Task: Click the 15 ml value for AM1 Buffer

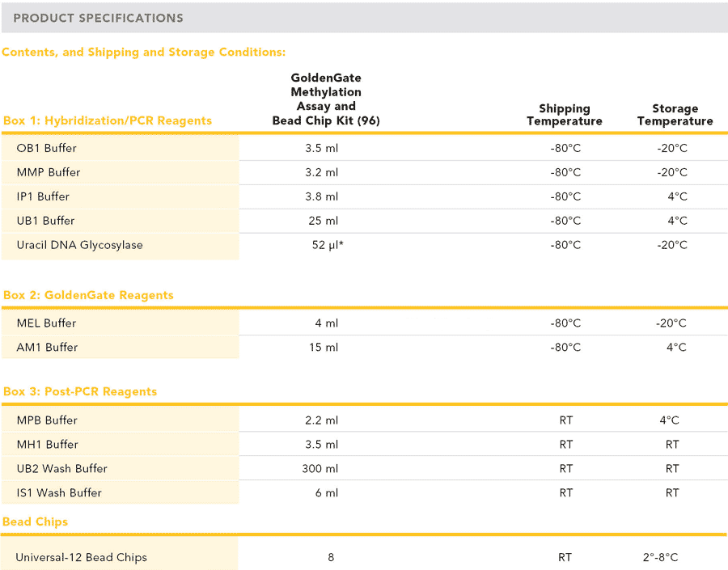Action: tap(324, 347)
